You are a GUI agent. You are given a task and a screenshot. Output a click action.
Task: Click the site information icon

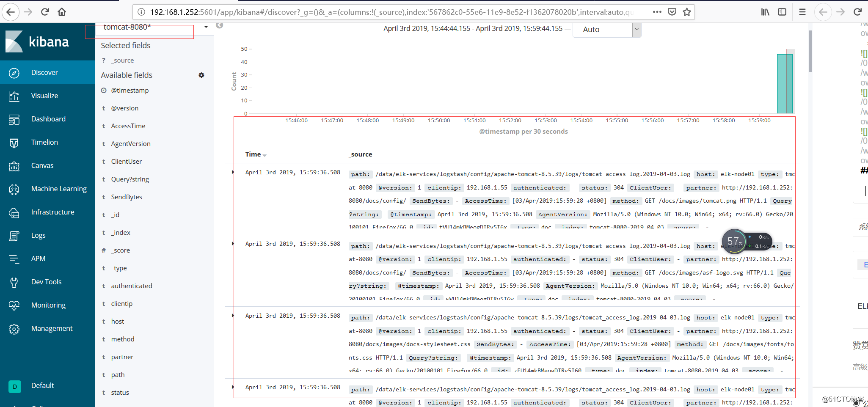[x=141, y=12]
